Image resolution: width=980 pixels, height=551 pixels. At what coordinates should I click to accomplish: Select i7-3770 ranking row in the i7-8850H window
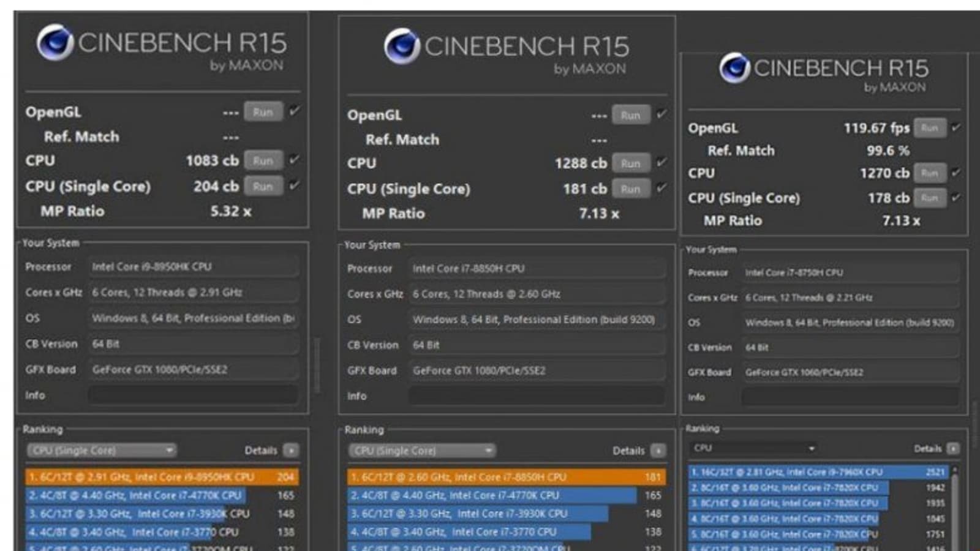click(x=507, y=532)
